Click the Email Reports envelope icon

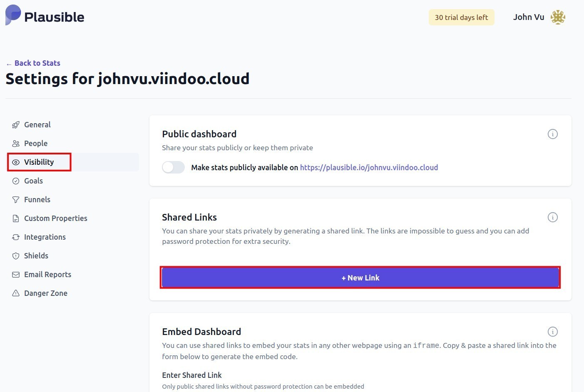(15, 274)
